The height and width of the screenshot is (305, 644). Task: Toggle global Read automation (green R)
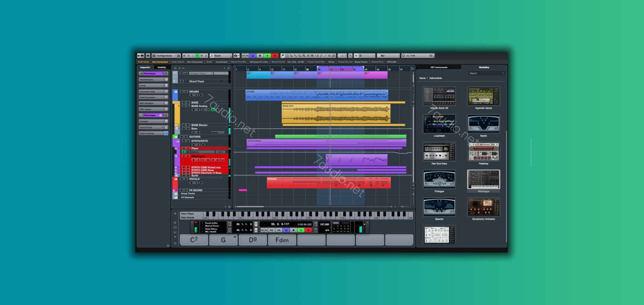197,56
